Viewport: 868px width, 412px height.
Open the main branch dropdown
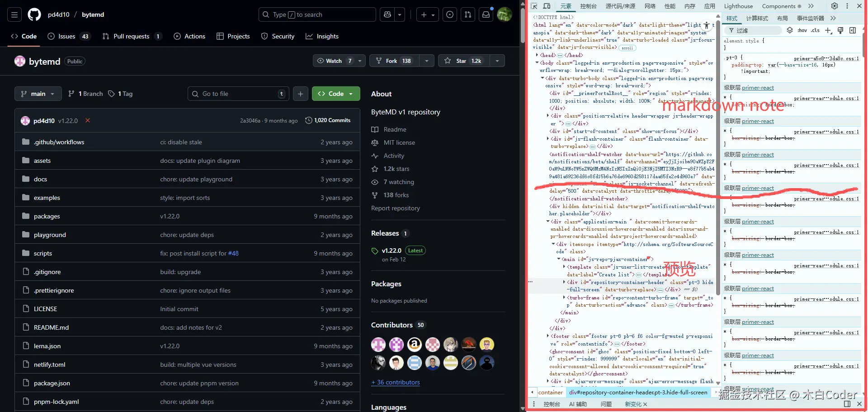pyautogui.click(x=38, y=94)
